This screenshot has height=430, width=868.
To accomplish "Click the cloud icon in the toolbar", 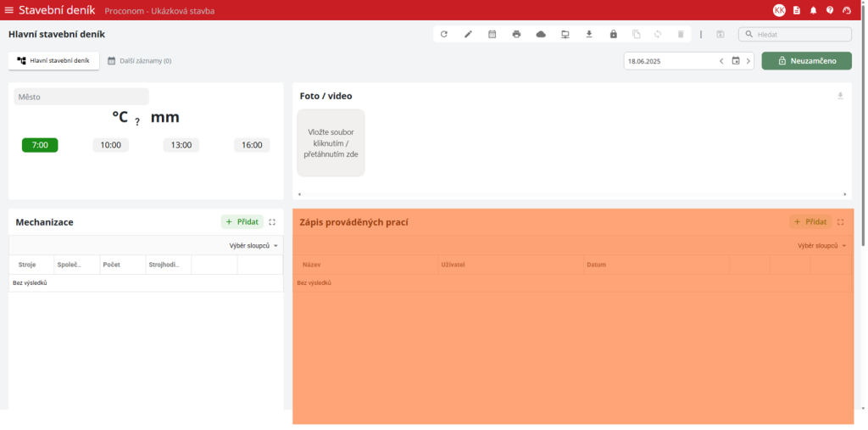I will click(x=541, y=35).
